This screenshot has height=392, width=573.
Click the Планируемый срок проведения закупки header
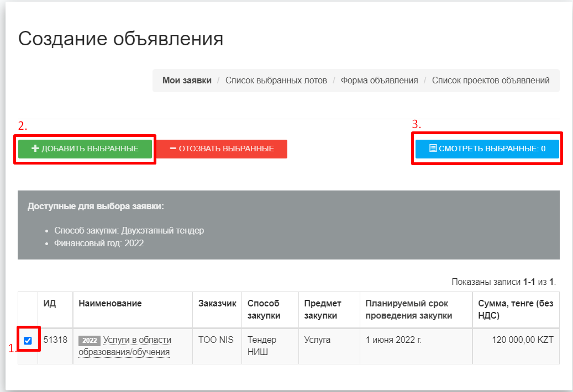tap(408, 309)
